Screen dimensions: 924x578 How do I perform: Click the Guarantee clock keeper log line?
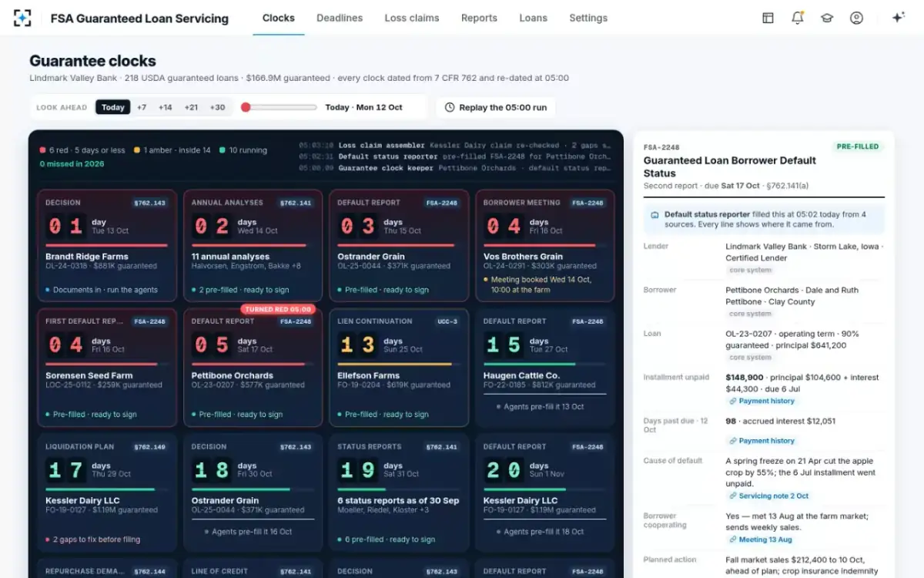(x=455, y=167)
